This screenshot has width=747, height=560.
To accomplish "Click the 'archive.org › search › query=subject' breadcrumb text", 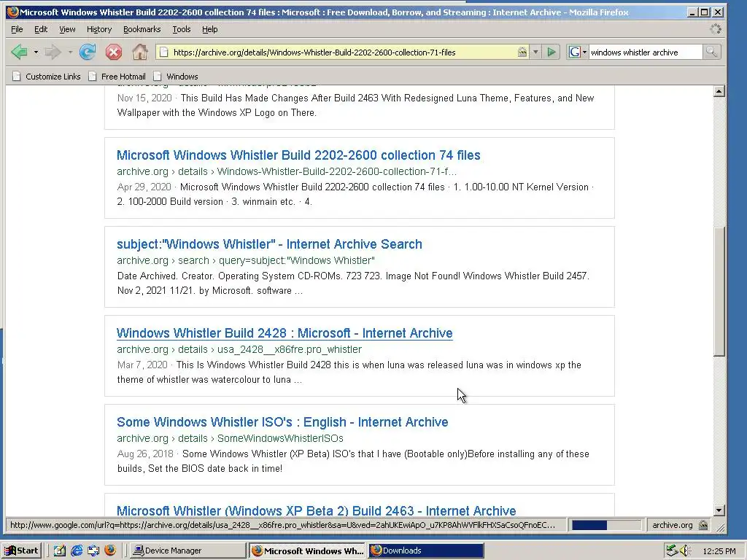I will tap(246, 260).
